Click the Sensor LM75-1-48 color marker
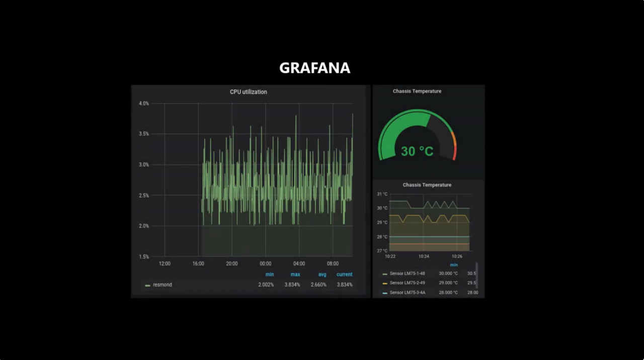The height and width of the screenshot is (360, 644). pos(385,273)
